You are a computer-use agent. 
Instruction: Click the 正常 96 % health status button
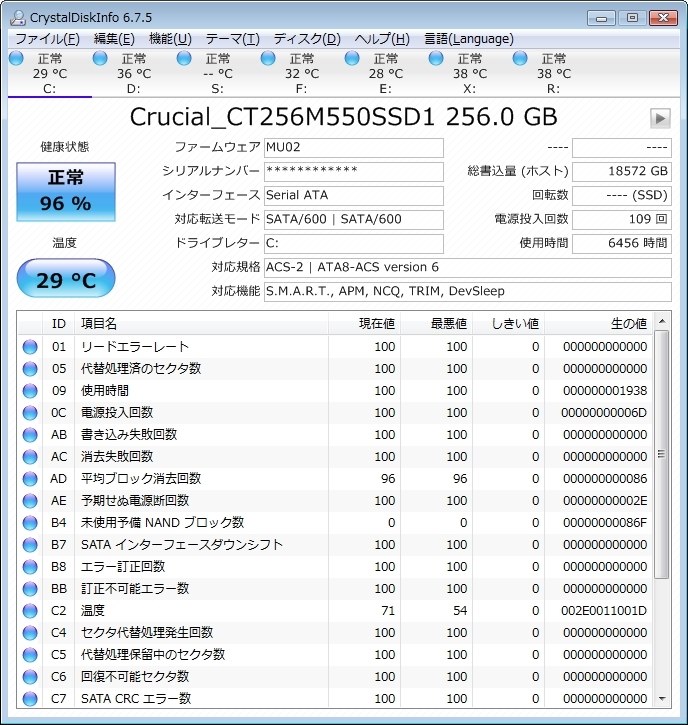[x=66, y=191]
